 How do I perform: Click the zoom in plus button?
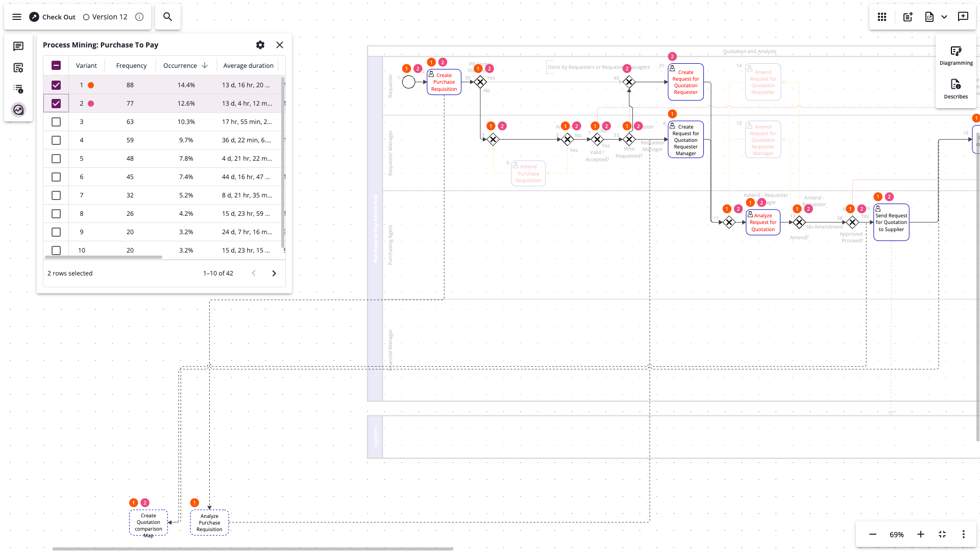pos(921,534)
